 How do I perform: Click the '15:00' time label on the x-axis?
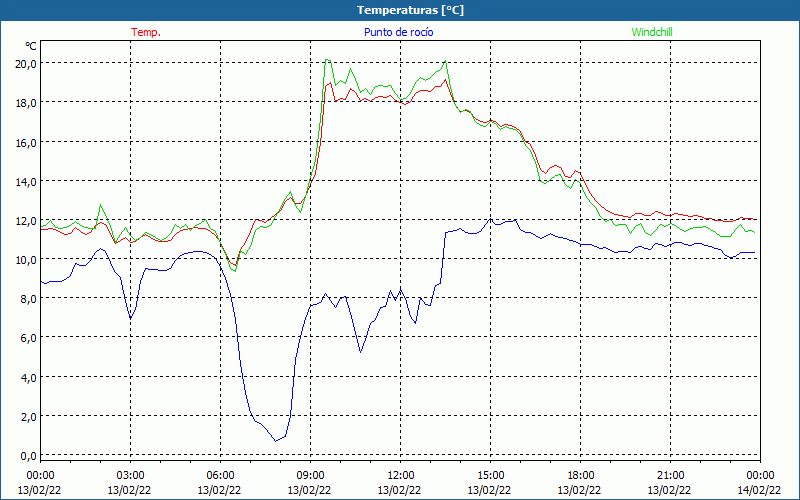coord(490,476)
